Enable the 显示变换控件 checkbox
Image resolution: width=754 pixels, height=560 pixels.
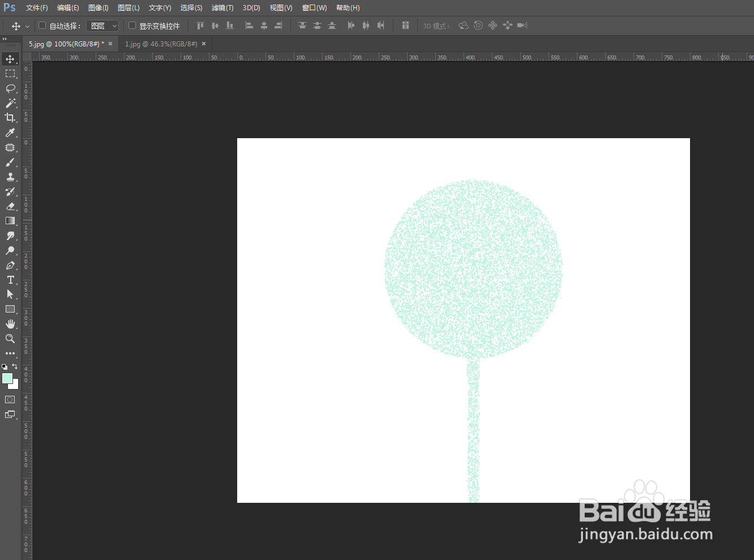(132, 25)
